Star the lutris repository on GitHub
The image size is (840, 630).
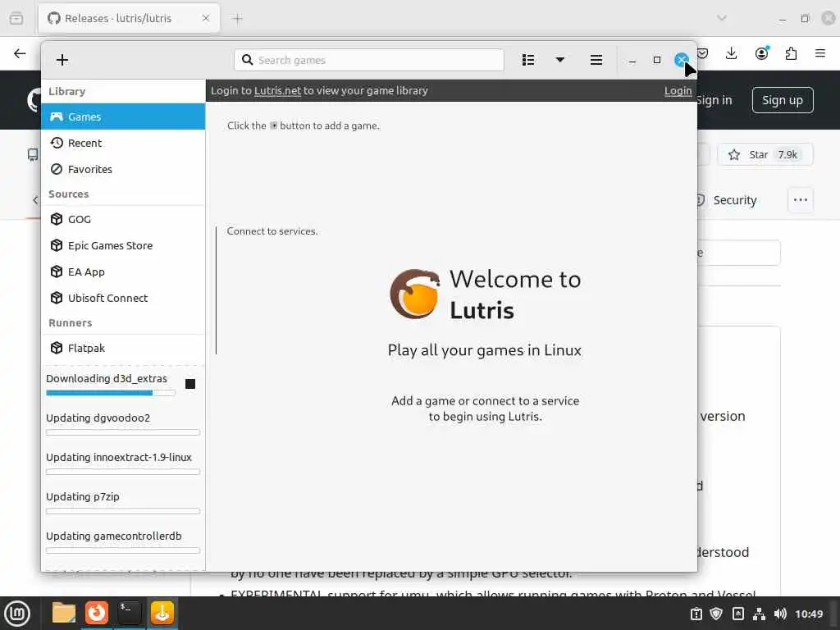click(765, 155)
